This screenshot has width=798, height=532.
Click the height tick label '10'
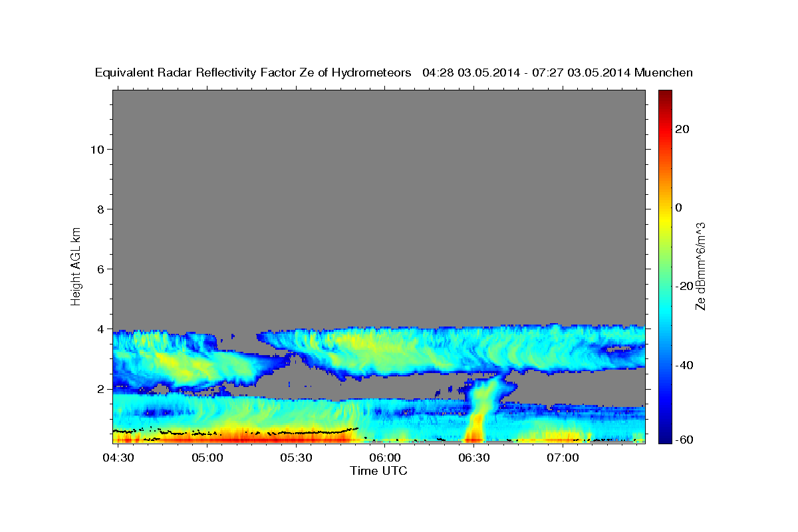click(x=97, y=149)
